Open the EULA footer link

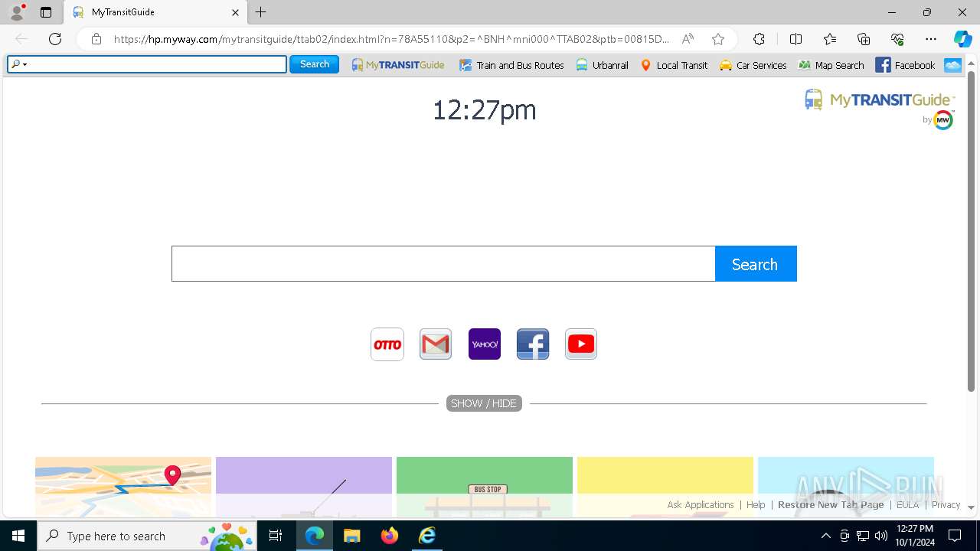907,504
